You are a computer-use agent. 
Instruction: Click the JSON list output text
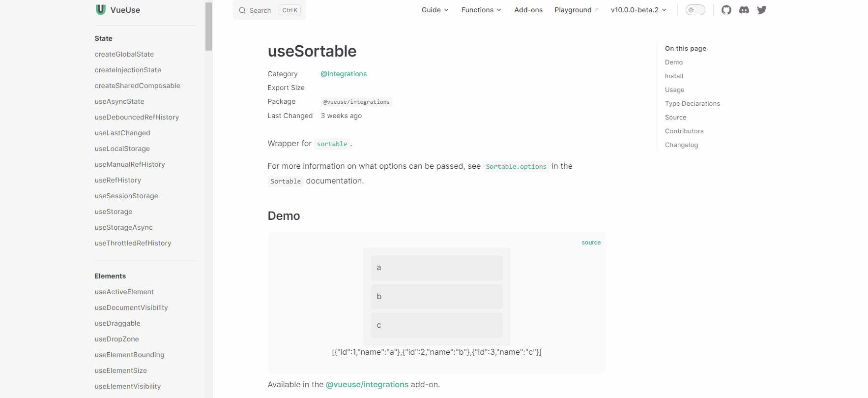click(x=436, y=352)
